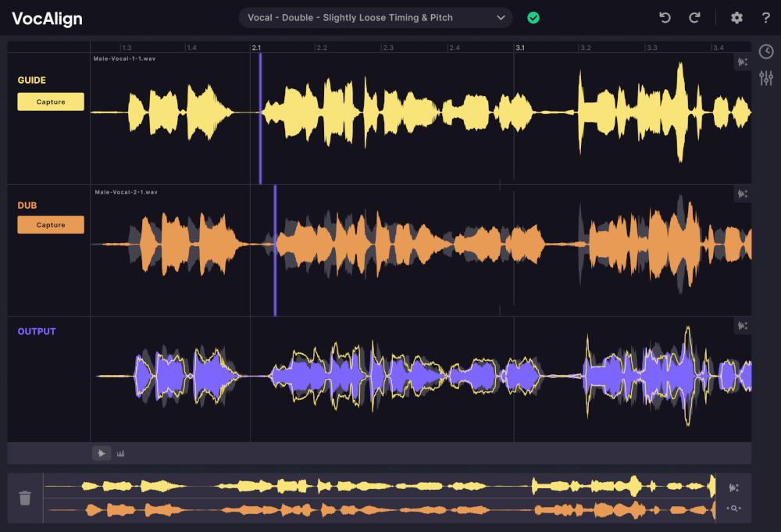781x532 pixels.
Task: Toggle playback with the play button
Action: (102, 452)
